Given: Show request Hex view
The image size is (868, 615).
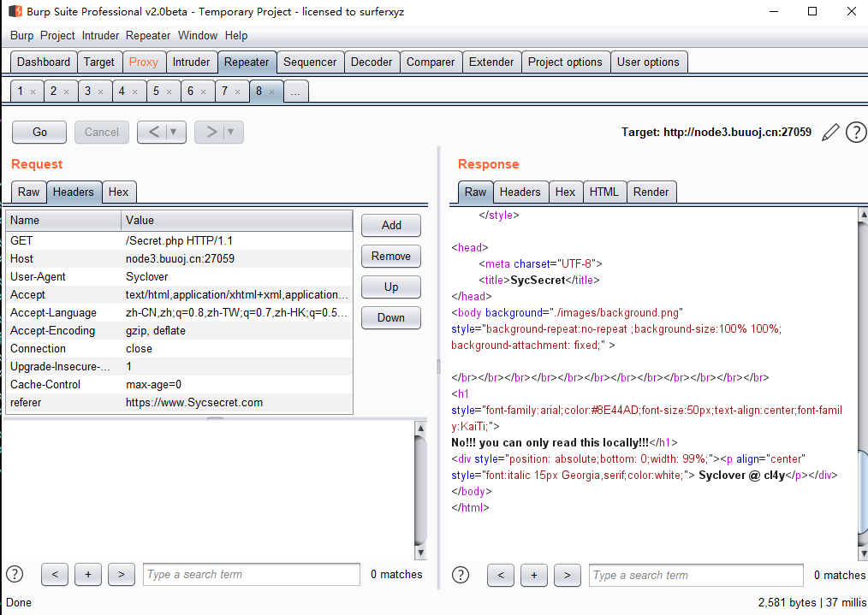Looking at the screenshot, I should [118, 192].
